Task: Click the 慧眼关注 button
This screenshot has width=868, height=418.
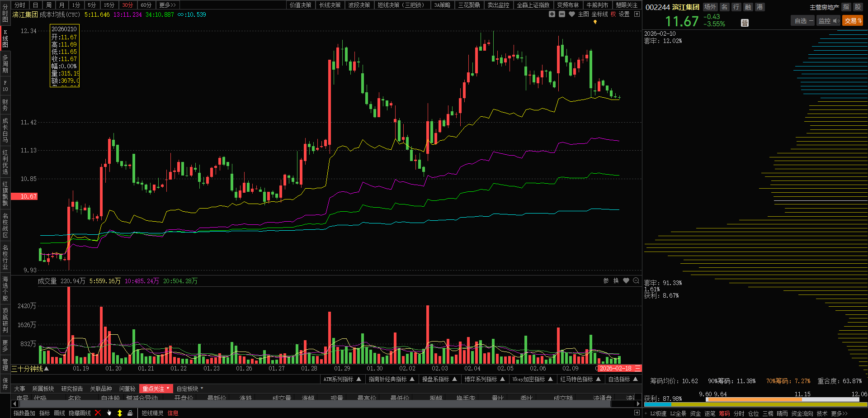Action: (x=627, y=5)
